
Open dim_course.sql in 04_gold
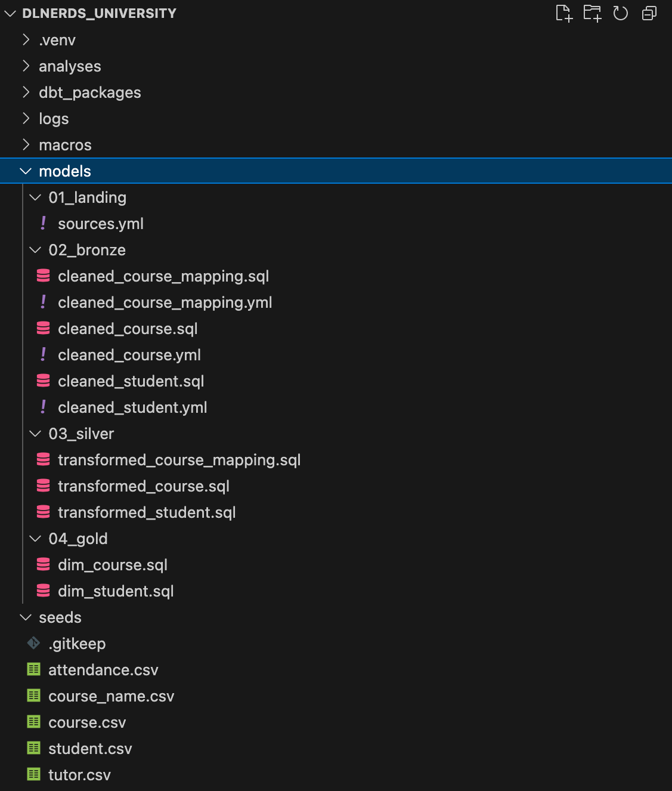(x=113, y=565)
